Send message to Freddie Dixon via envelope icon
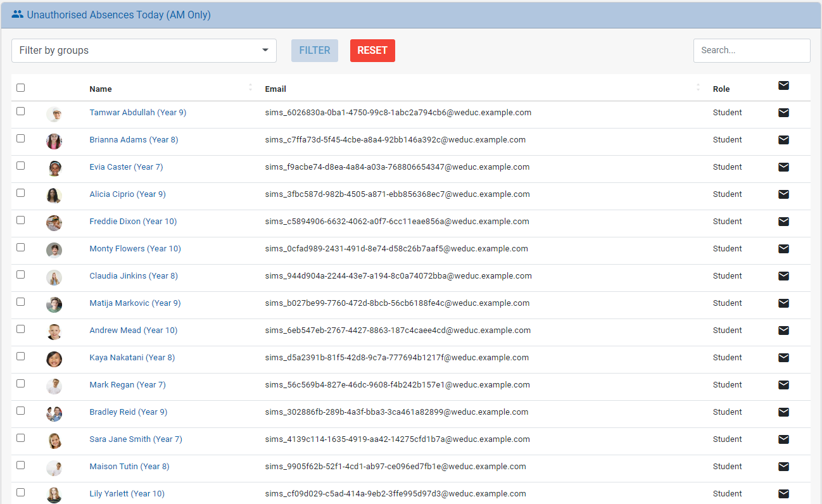Viewport: 822px width, 504px height. (x=783, y=222)
